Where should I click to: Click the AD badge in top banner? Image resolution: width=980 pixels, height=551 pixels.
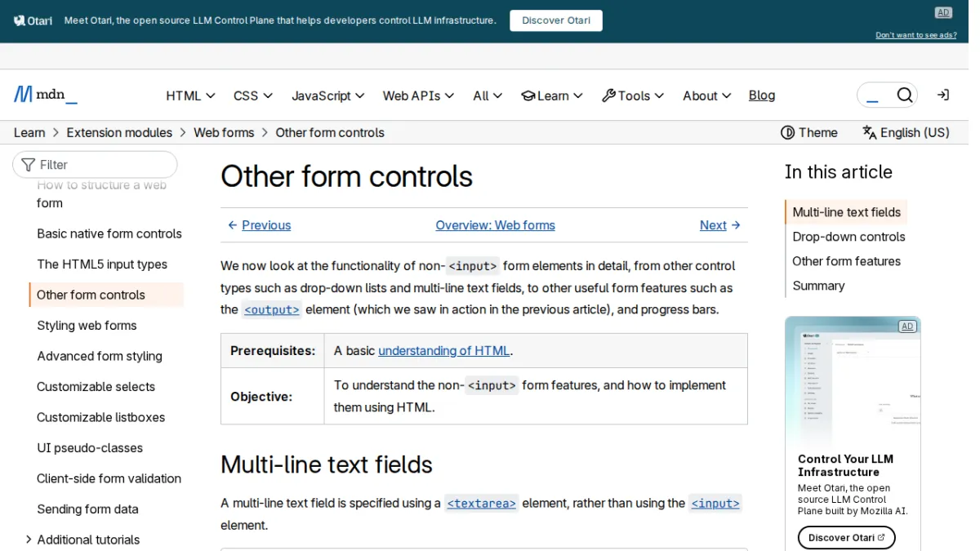click(x=943, y=12)
